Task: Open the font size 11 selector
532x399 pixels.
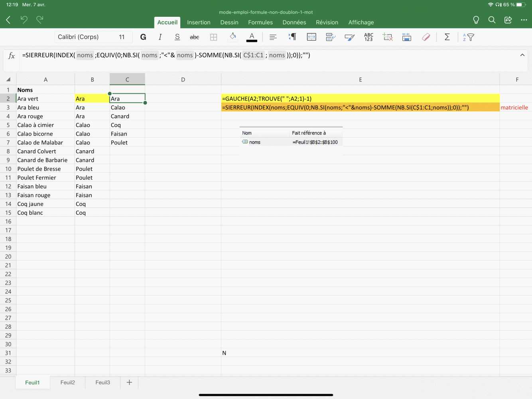Action: (x=122, y=37)
